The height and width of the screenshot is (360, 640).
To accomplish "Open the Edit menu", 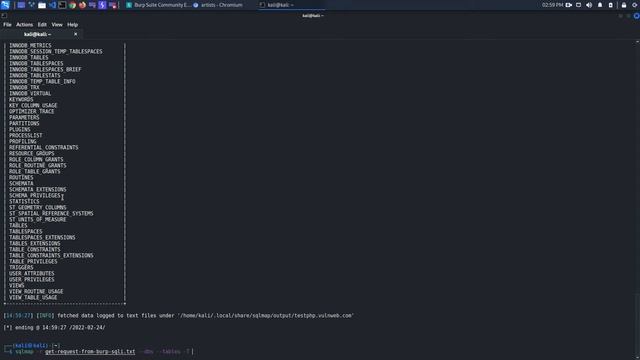I will 42,24.
